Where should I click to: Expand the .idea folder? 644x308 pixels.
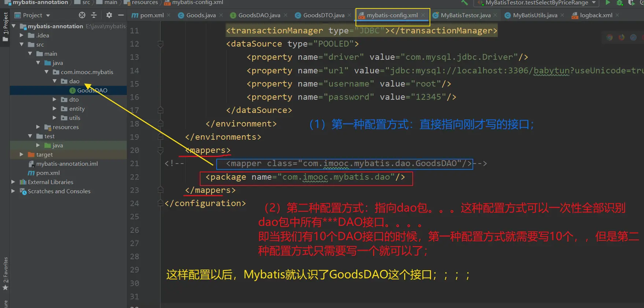click(22, 35)
